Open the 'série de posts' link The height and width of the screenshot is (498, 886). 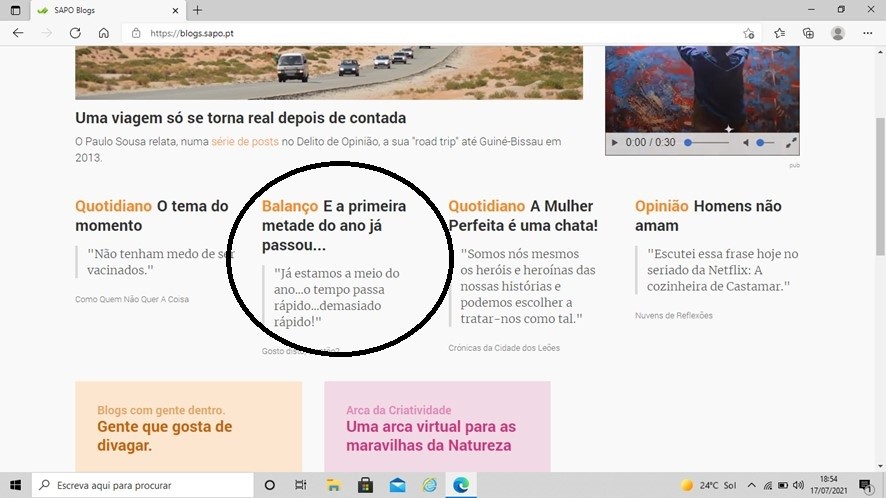(x=245, y=141)
